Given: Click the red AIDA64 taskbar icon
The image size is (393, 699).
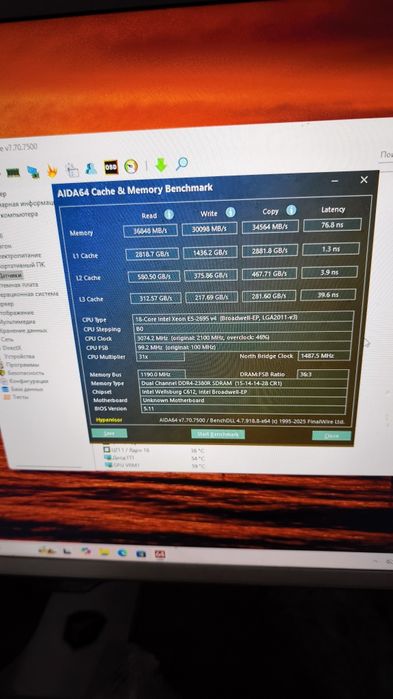Looking at the screenshot, I should pyautogui.click(x=160, y=554).
